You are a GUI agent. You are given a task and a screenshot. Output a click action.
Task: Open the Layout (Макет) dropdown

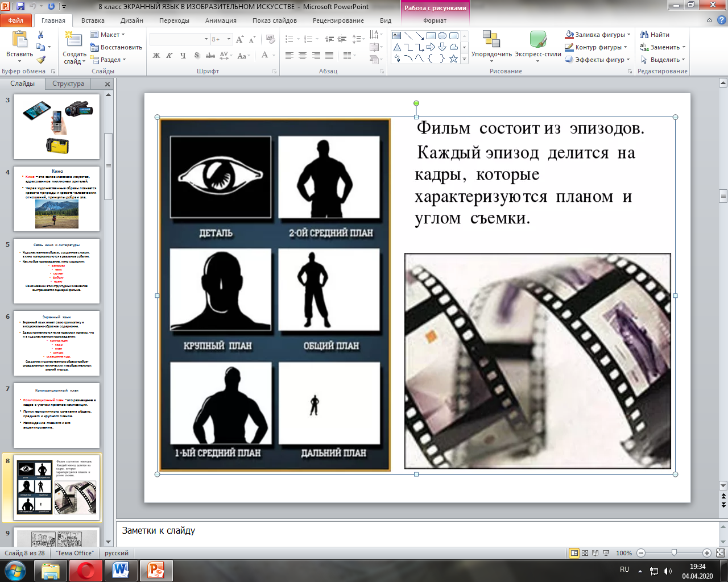(x=107, y=35)
